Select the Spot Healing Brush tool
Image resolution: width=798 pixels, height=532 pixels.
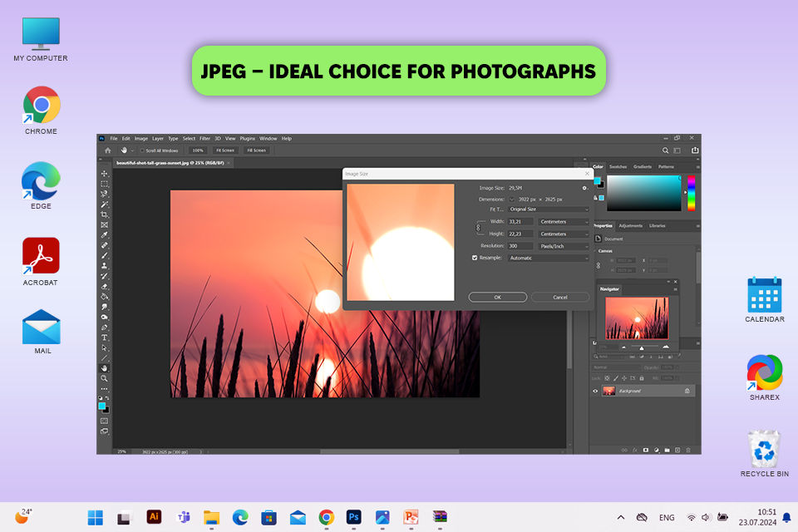[x=105, y=245]
